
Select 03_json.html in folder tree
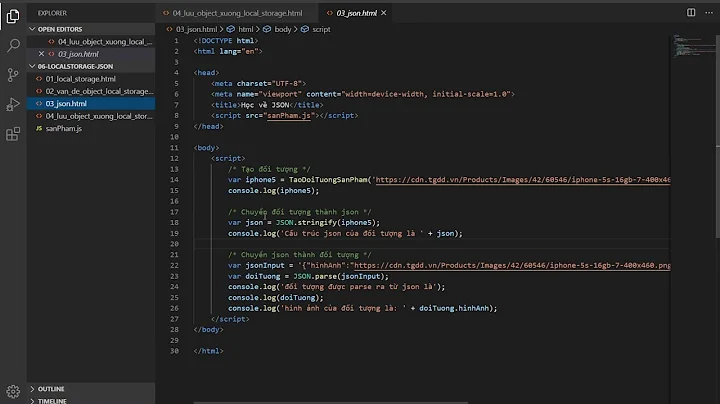[91, 103]
